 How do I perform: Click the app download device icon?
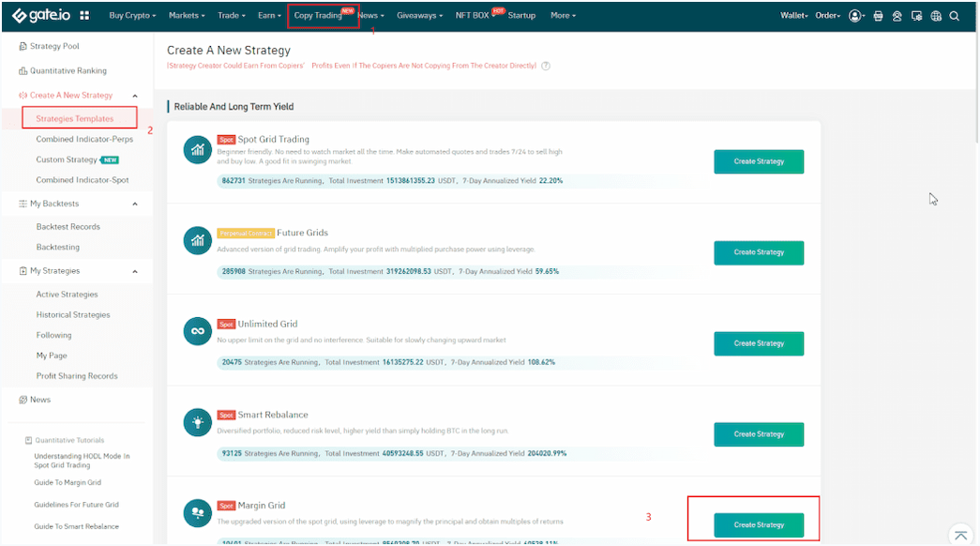pyautogui.click(x=878, y=16)
